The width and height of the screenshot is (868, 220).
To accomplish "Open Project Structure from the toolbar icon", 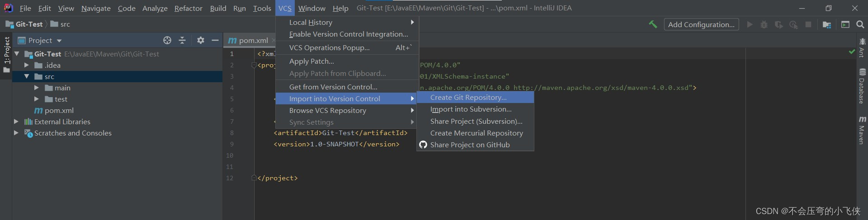I will tap(827, 24).
